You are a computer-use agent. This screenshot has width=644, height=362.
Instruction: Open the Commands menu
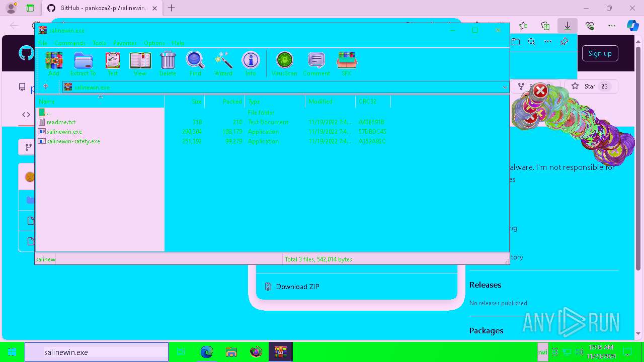pos(70,43)
